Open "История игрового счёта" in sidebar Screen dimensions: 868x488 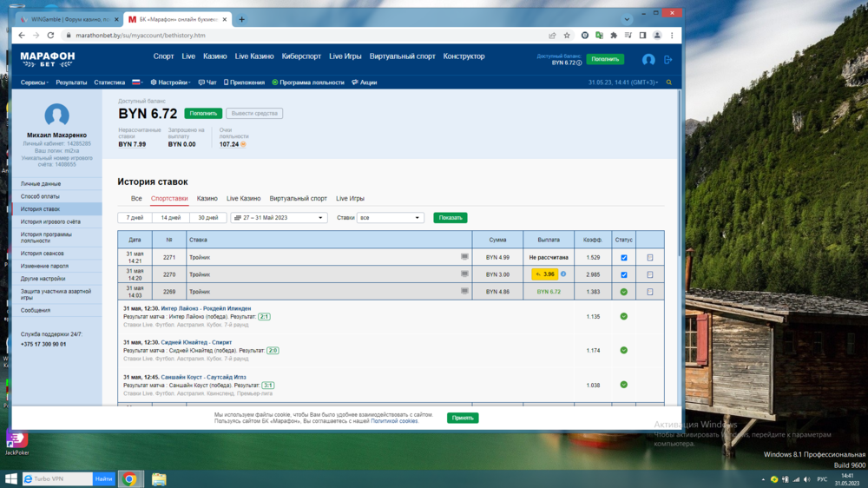tap(50, 221)
